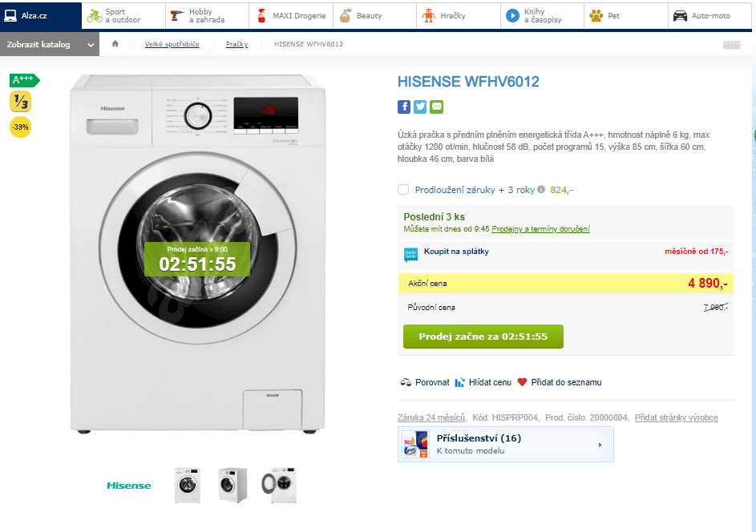Open the Koupit na splátky option
The width and height of the screenshot is (756, 532).
click(456, 251)
